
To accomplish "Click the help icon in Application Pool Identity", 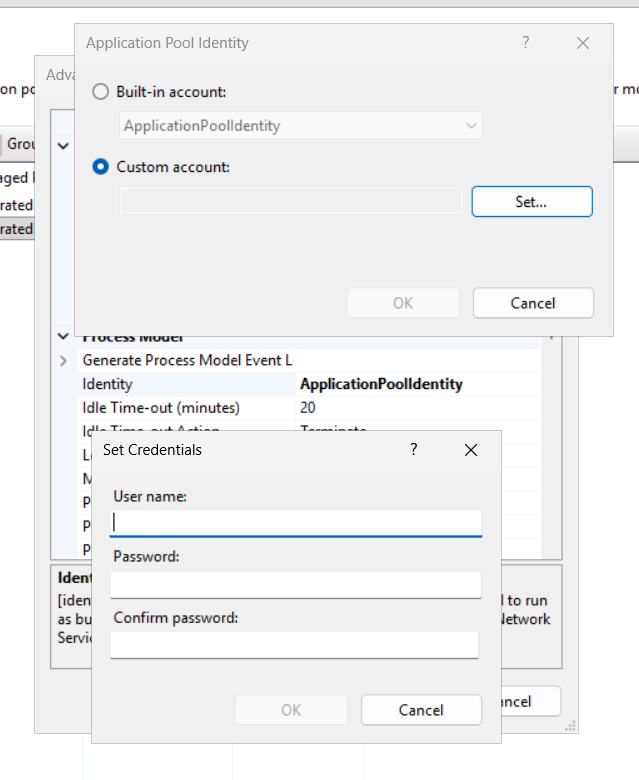I will (x=526, y=43).
